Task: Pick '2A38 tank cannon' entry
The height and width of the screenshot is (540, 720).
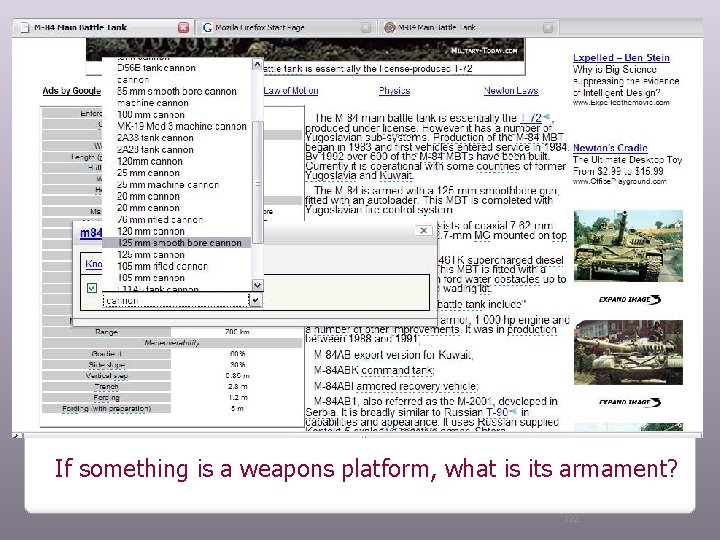Action: [x=155, y=138]
